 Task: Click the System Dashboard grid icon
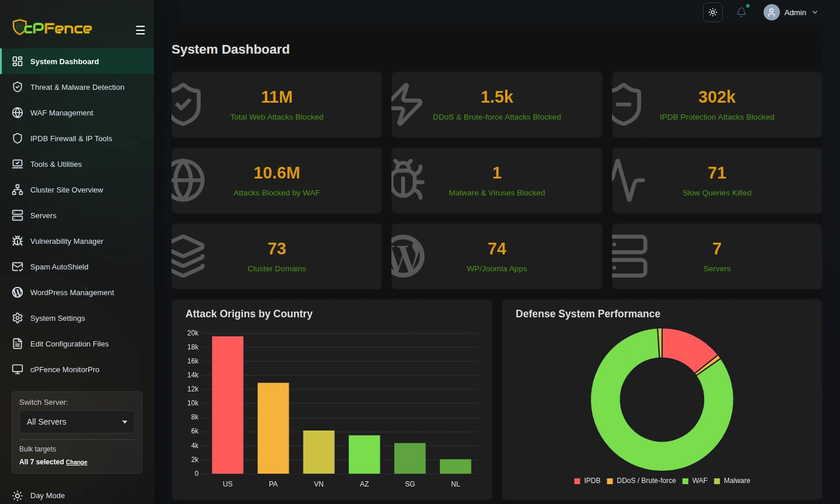17,61
